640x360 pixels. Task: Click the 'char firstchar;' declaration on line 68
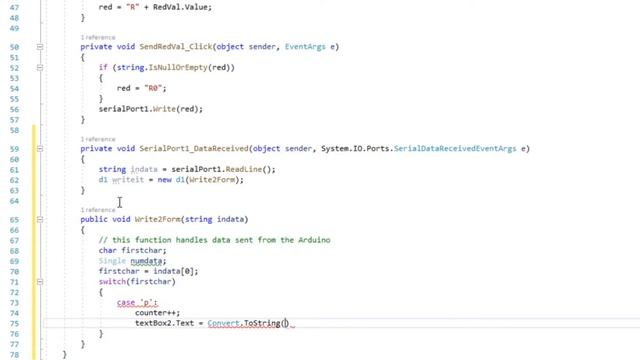coord(133,251)
